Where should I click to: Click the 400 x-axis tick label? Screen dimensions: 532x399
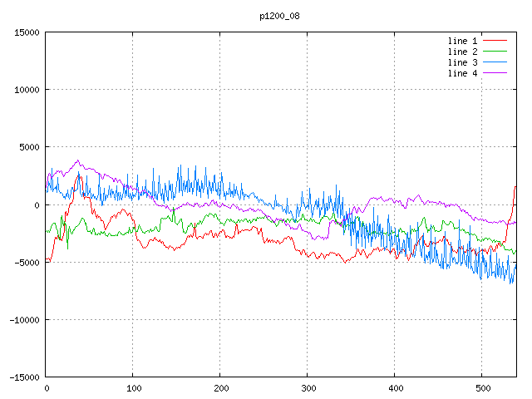pyautogui.click(x=395, y=388)
